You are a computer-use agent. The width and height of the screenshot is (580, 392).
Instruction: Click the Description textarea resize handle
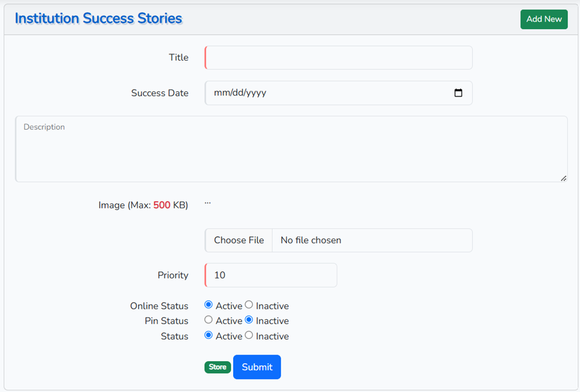click(x=563, y=178)
